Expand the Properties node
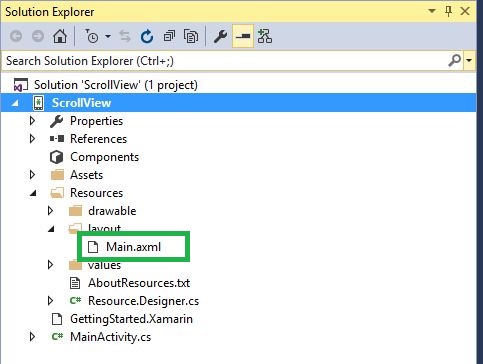Screen dimensions: 483x364 coord(32,121)
